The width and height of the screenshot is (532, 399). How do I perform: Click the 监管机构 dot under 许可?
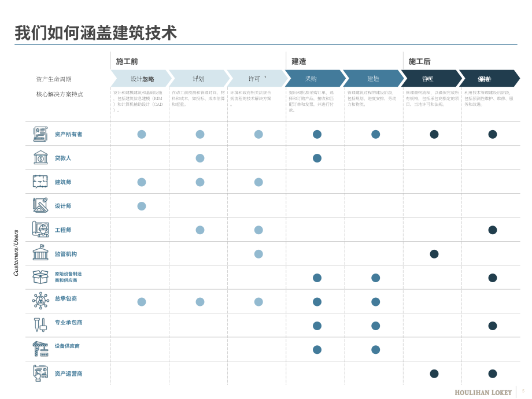(x=258, y=254)
